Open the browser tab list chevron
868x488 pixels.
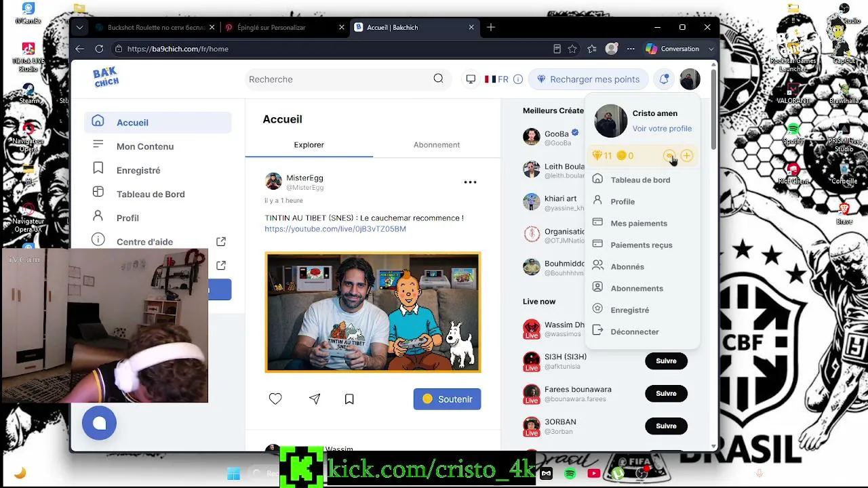(x=80, y=28)
